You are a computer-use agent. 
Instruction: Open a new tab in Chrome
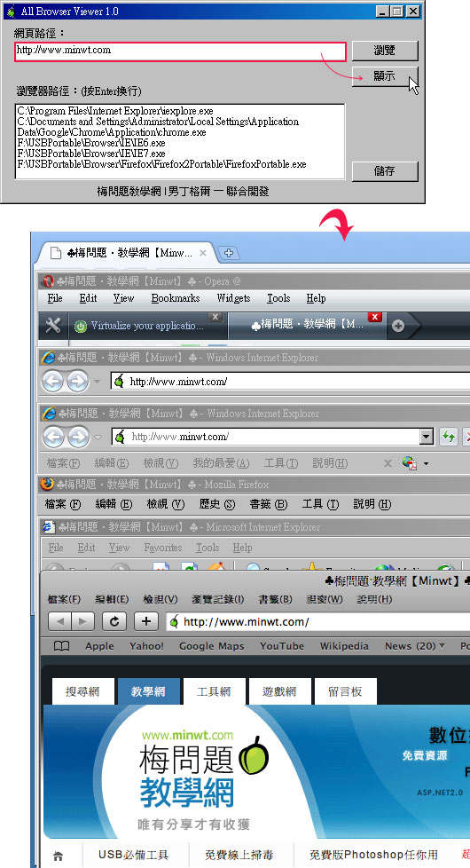[x=229, y=253]
